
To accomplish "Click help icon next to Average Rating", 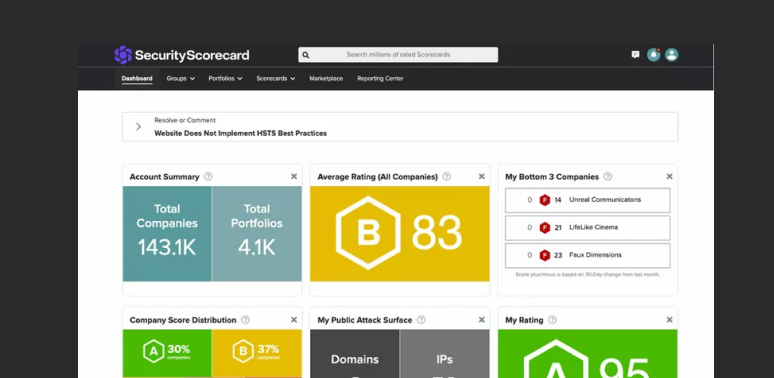I will click(447, 176).
